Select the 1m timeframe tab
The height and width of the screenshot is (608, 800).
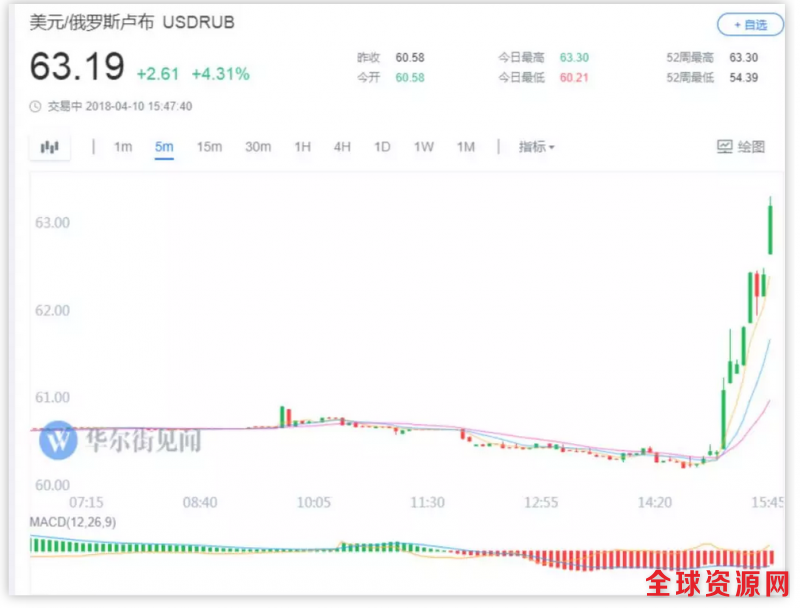123,147
